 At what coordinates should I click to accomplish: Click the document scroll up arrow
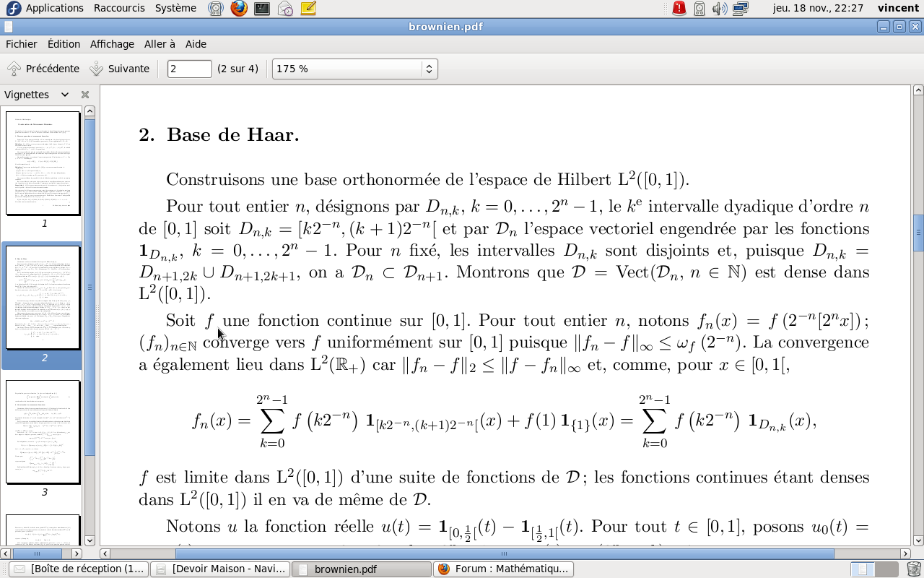[918, 90]
